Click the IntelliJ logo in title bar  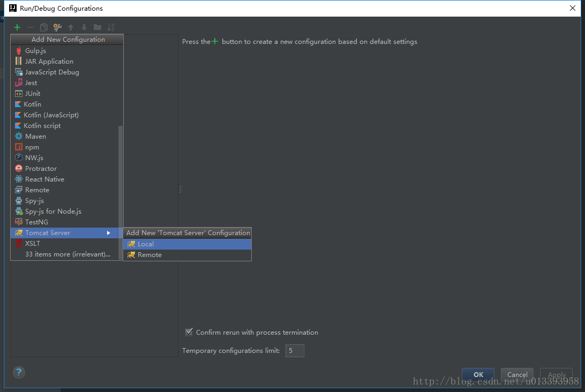(x=13, y=8)
